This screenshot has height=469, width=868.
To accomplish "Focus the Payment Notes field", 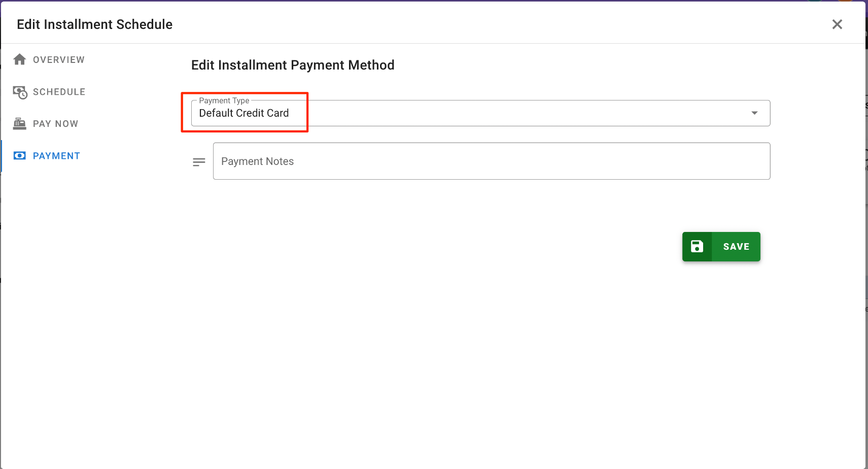I will coord(492,161).
